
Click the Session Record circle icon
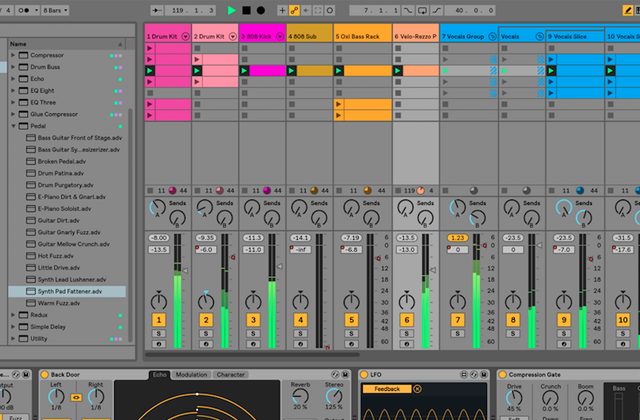(330, 10)
